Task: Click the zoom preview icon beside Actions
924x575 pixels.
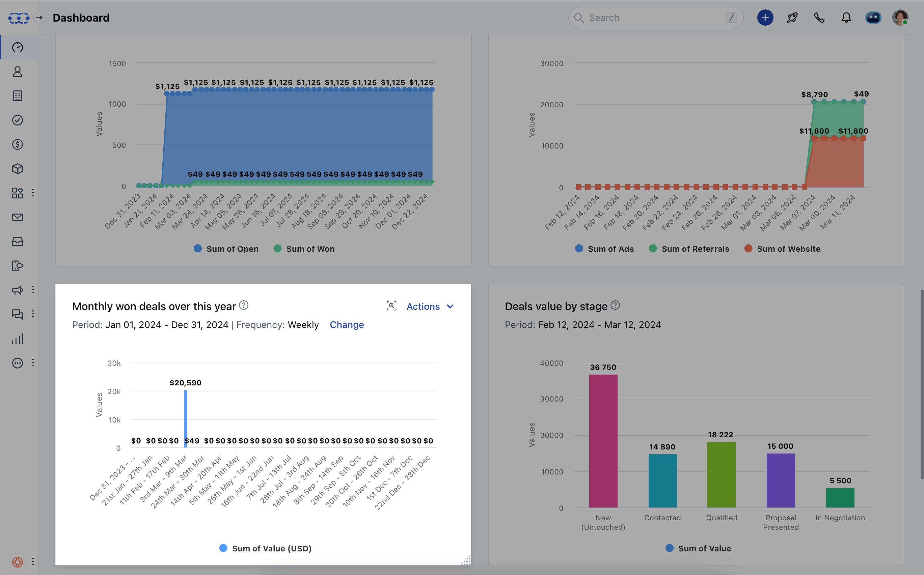Action: (x=391, y=306)
